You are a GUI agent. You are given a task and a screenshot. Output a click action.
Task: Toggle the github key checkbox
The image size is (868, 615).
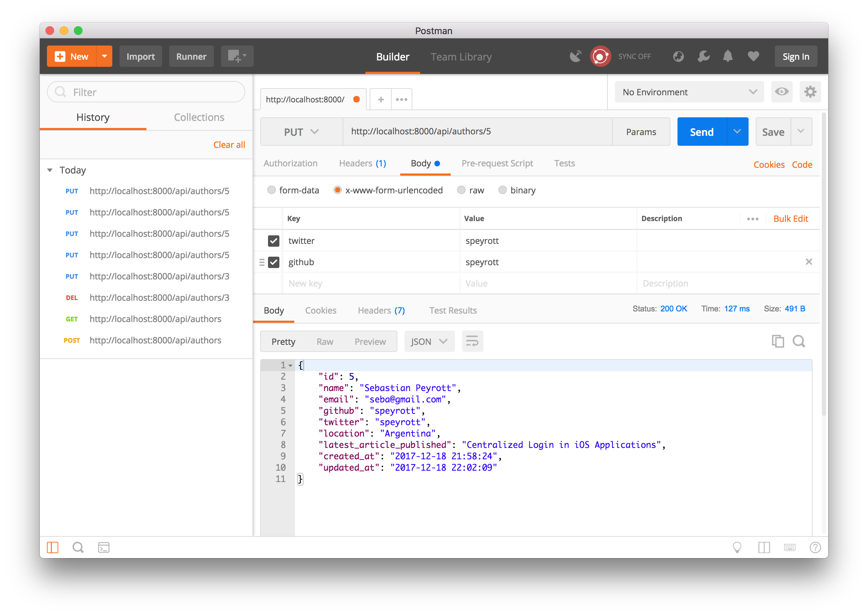tap(274, 262)
